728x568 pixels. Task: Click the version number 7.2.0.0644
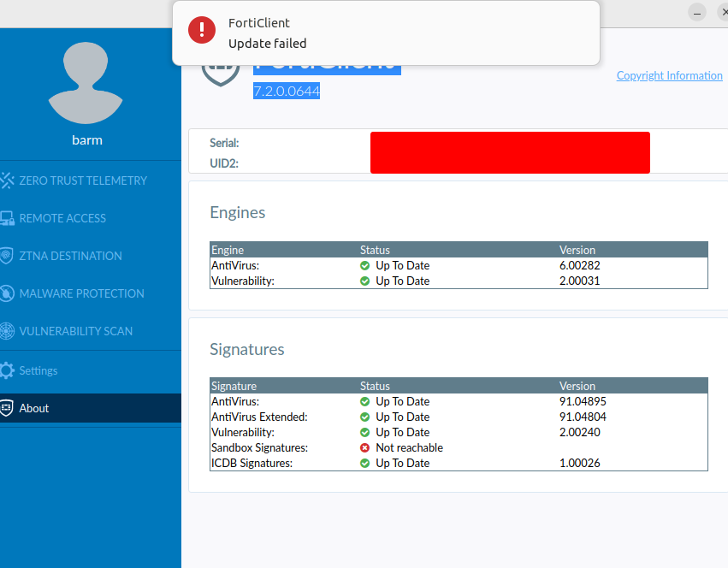[287, 91]
